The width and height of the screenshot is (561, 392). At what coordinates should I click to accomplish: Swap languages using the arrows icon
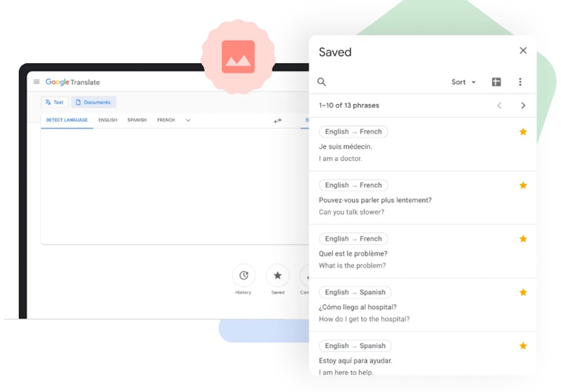278,121
